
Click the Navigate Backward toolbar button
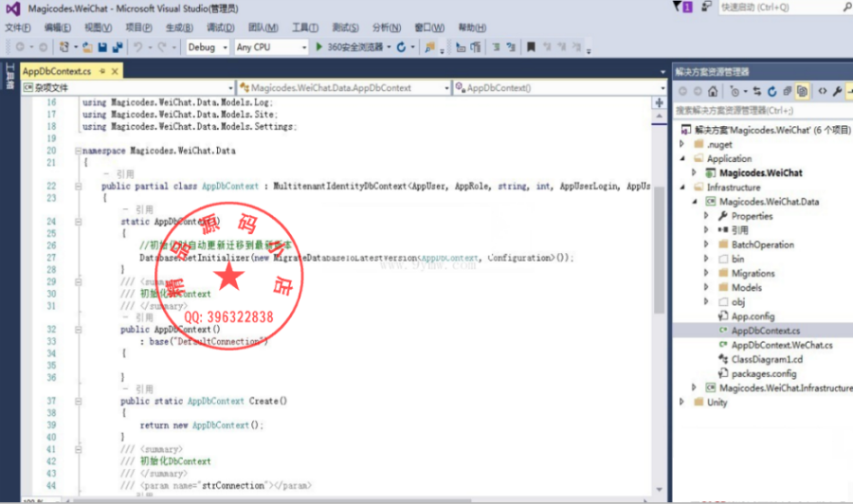tap(20, 47)
